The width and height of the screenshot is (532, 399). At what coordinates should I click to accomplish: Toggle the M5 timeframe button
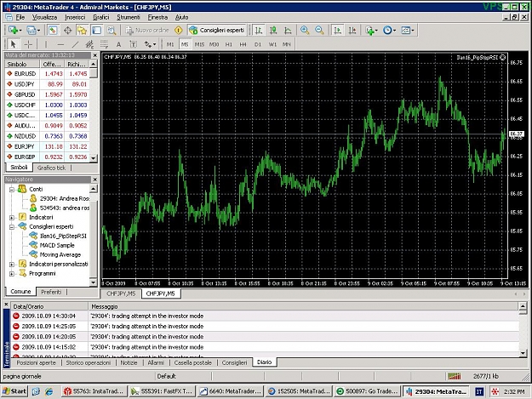click(185, 44)
